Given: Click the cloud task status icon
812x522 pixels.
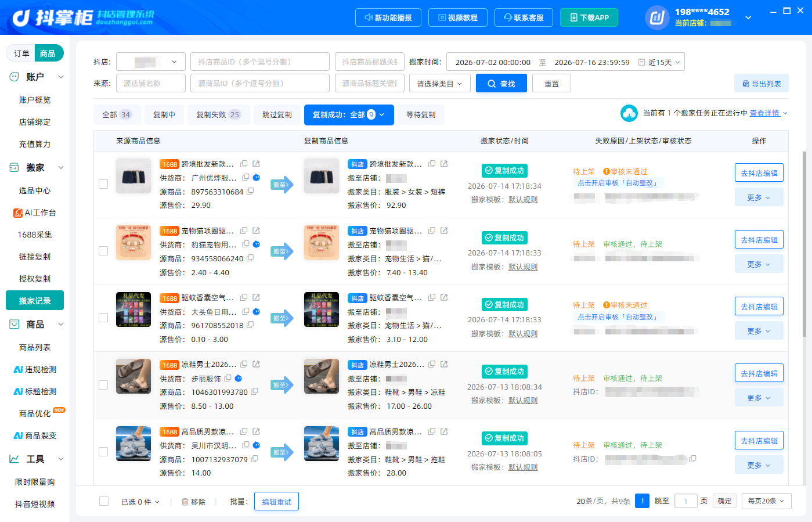Looking at the screenshot, I should pos(629,113).
